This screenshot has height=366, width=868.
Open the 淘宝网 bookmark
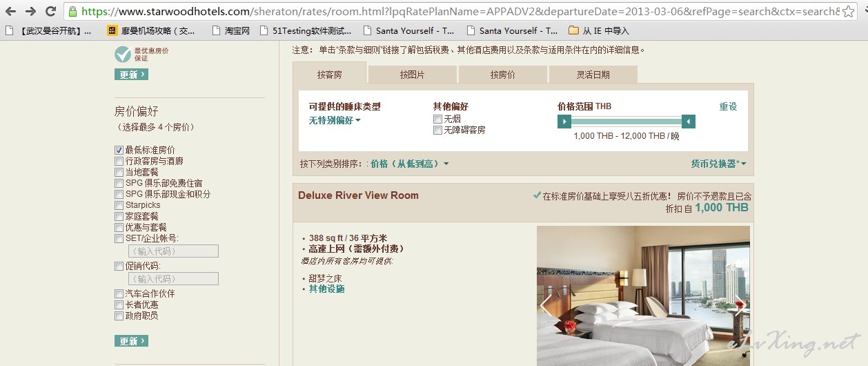230,30
